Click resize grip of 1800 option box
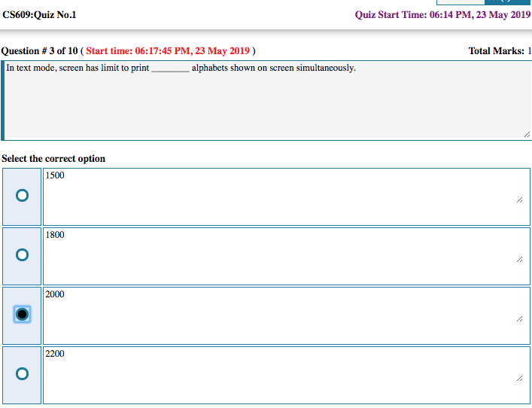This screenshot has width=532, height=408. click(x=519, y=260)
